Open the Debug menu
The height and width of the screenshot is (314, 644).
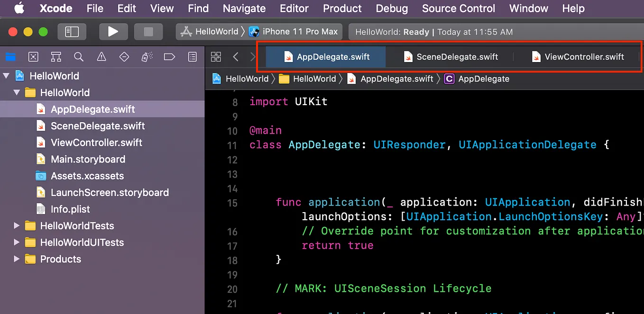pyautogui.click(x=392, y=8)
